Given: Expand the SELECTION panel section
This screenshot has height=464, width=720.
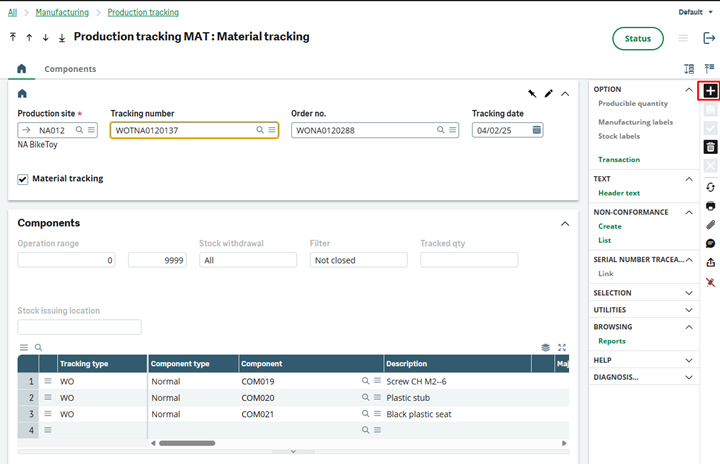Looking at the screenshot, I should [x=689, y=293].
